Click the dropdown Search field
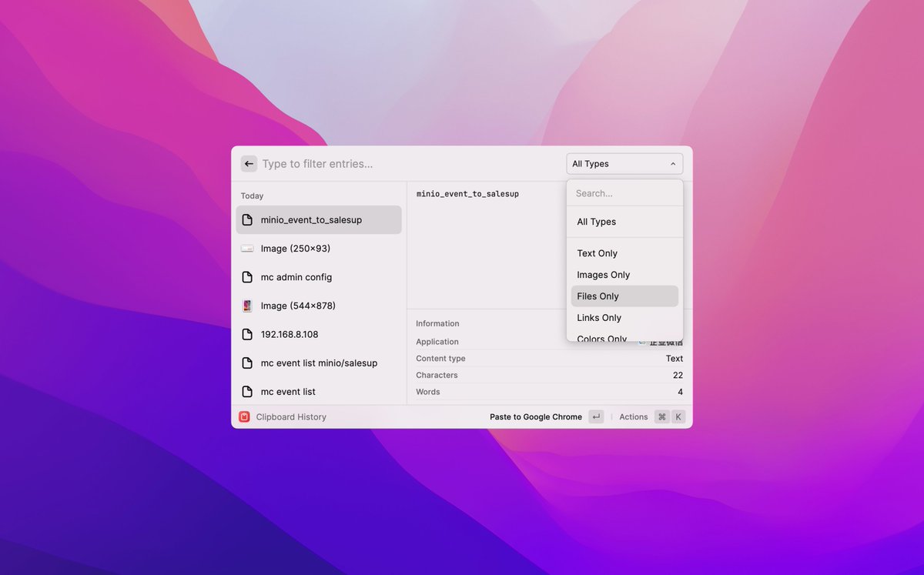Viewport: 924px width, 575px height. pos(624,193)
